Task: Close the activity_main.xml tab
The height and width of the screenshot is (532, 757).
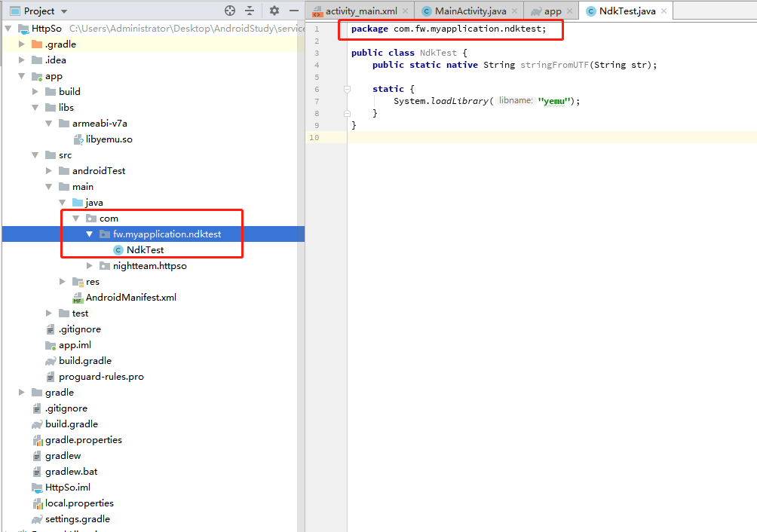Action: pos(405,11)
